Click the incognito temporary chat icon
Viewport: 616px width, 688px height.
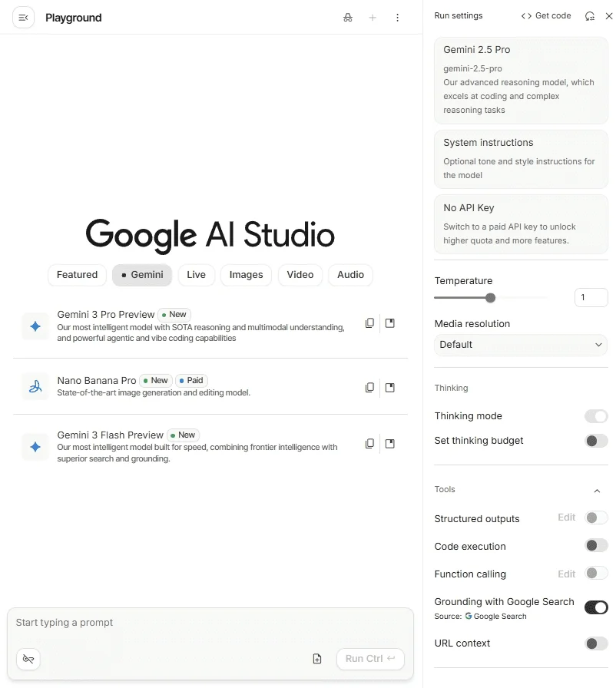point(347,18)
